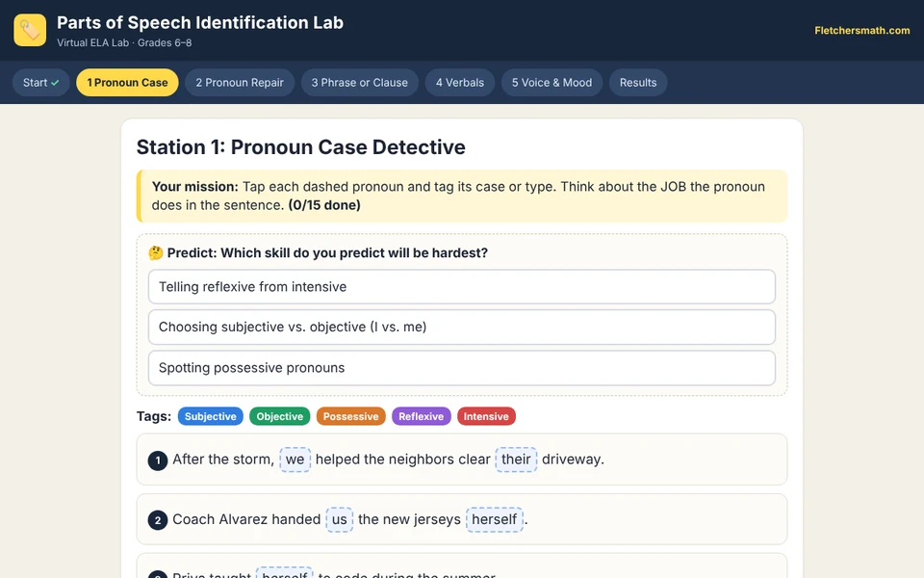This screenshot has width=924, height=578.
Task: Choose 'Telling reflexive from intensive' prediction
Action: pyautogui.click(x=461, y=287)
